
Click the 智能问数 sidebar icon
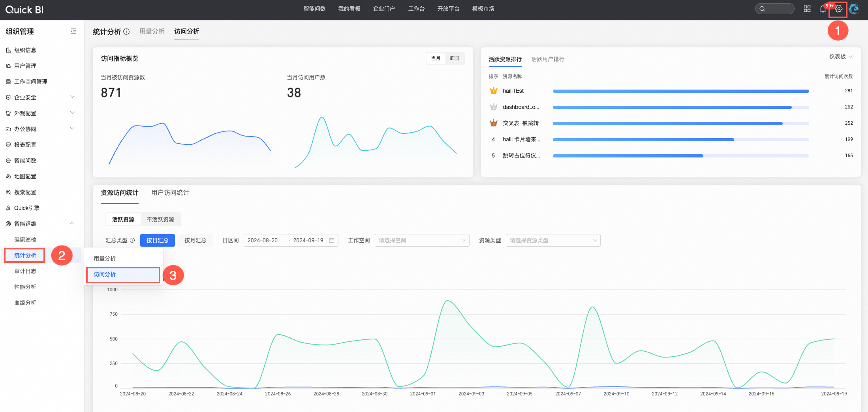[8, 161]
